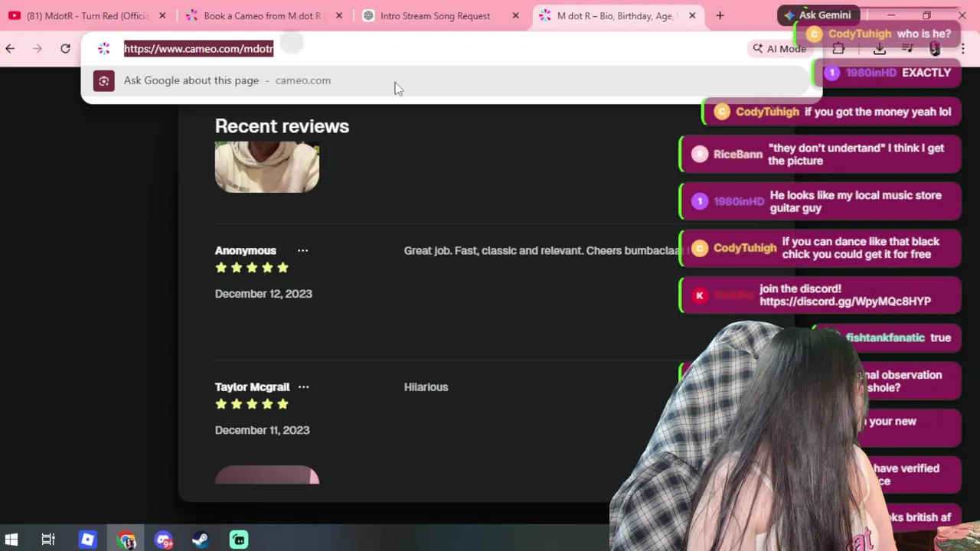Open Google Chrome from the taskbar
Image resolution: width=980 pixels, height=551 pixels.
pyautogui.click(x=126, y=540)
